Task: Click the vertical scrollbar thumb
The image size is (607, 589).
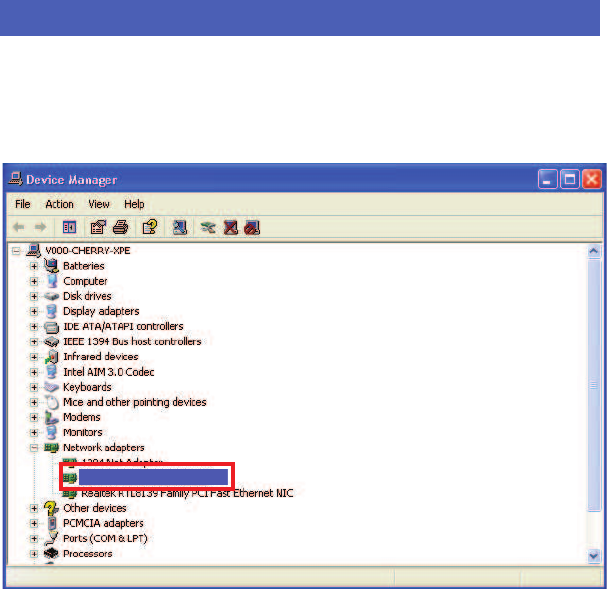Action: tap(593, 385)
